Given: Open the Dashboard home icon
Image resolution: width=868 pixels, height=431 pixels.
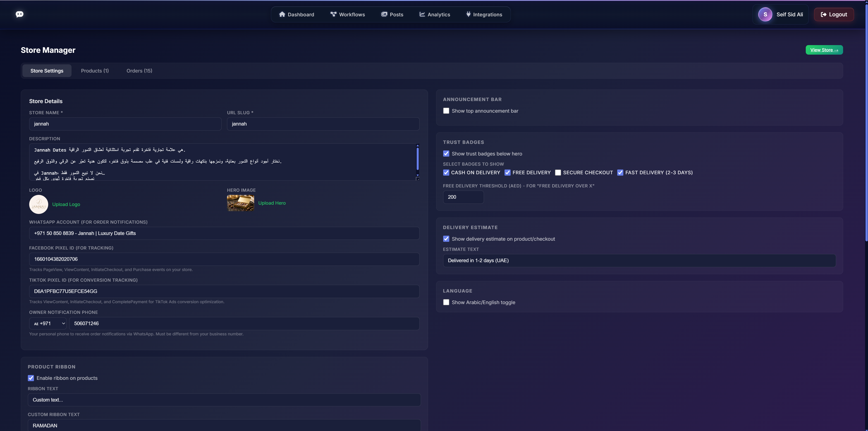Looking at the screenshot, I should pyautogui.click(x=282, y=14).
